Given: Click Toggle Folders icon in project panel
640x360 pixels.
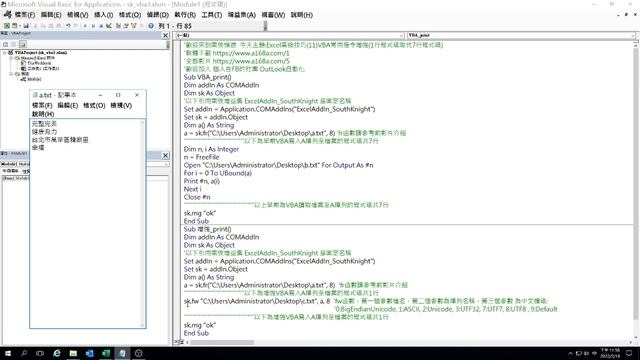Looking at the screenshot, I should tap(23, 44).
